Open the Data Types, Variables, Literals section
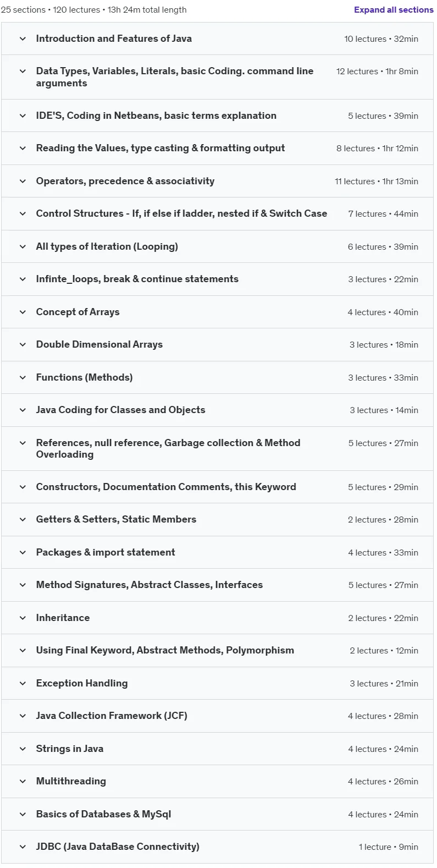 coord(218,77)
